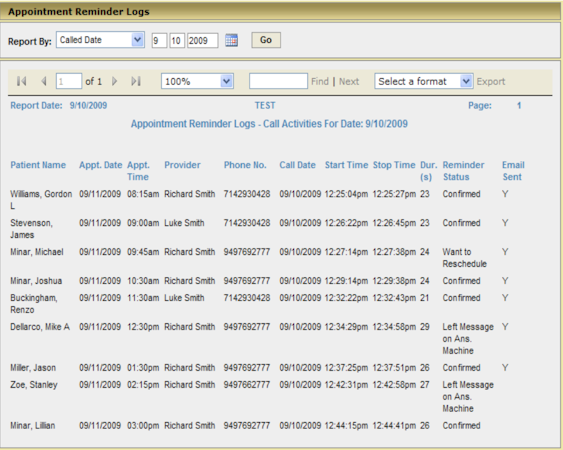The height and width of the screenshot is (450, 563).
Task: Go to previous report page
Action: pyautogui.click(x=44, y=81)
